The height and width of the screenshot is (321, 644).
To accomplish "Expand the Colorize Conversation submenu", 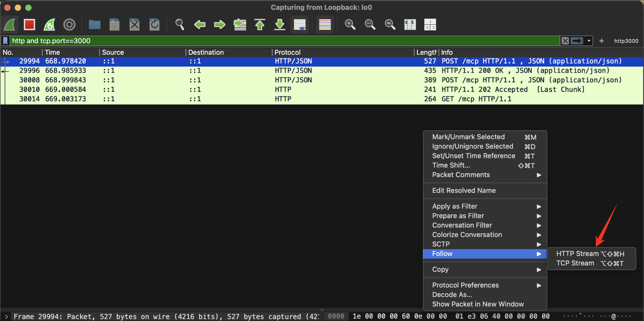I will 485,235.
